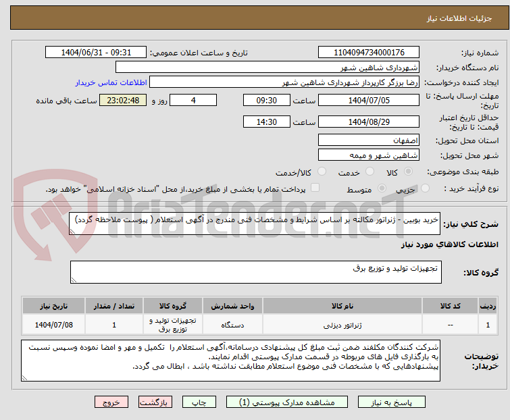This screenshot has height=420, width=510.
Task: Click the توضیحات خریدار text area
Action: click(230, 361)
